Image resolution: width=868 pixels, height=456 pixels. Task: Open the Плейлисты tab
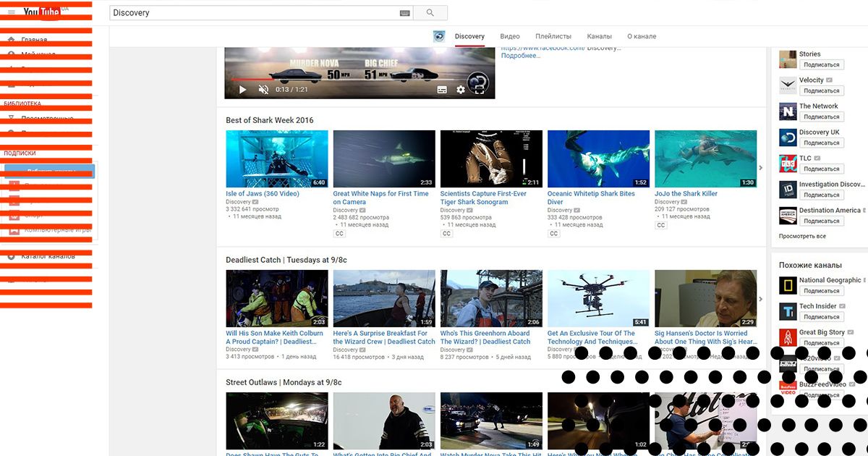[x=553, y=36]
